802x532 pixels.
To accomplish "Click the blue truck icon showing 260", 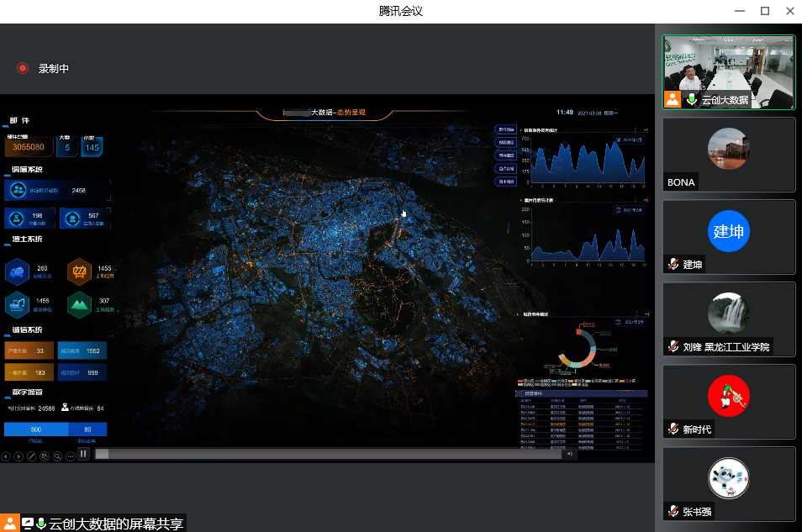I will coord(18,271).
